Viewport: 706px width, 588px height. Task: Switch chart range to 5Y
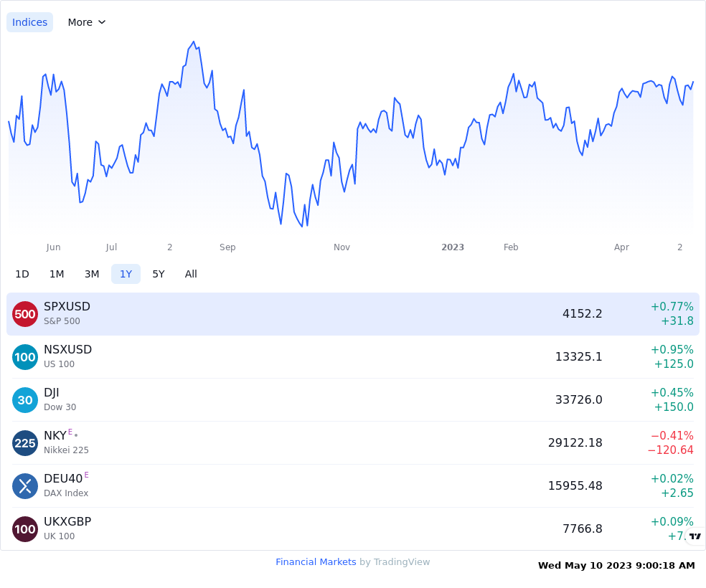coord(159,274)
